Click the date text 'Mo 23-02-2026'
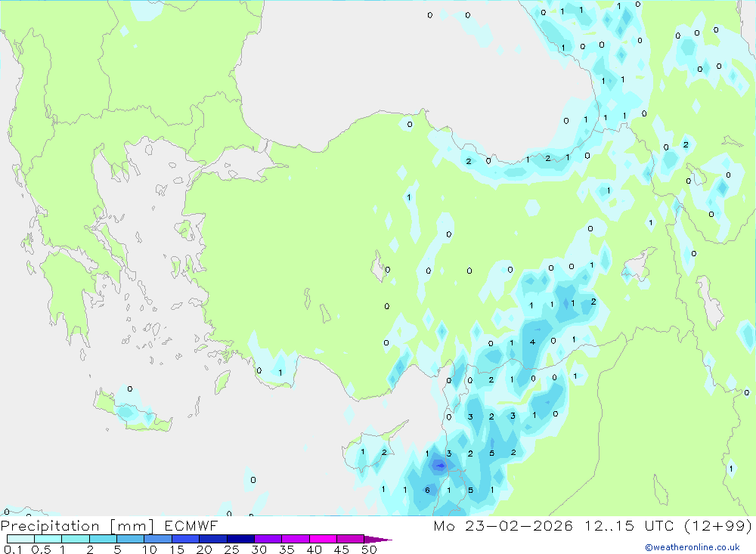This screenshot has height=554, width=756. click(x=503, y=525)
